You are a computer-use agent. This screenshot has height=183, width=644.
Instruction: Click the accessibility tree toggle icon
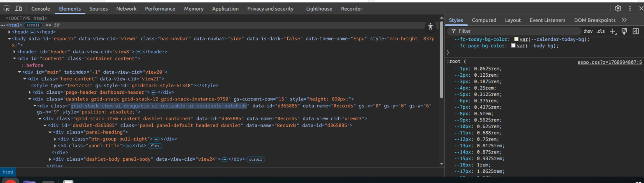[430, 26]
